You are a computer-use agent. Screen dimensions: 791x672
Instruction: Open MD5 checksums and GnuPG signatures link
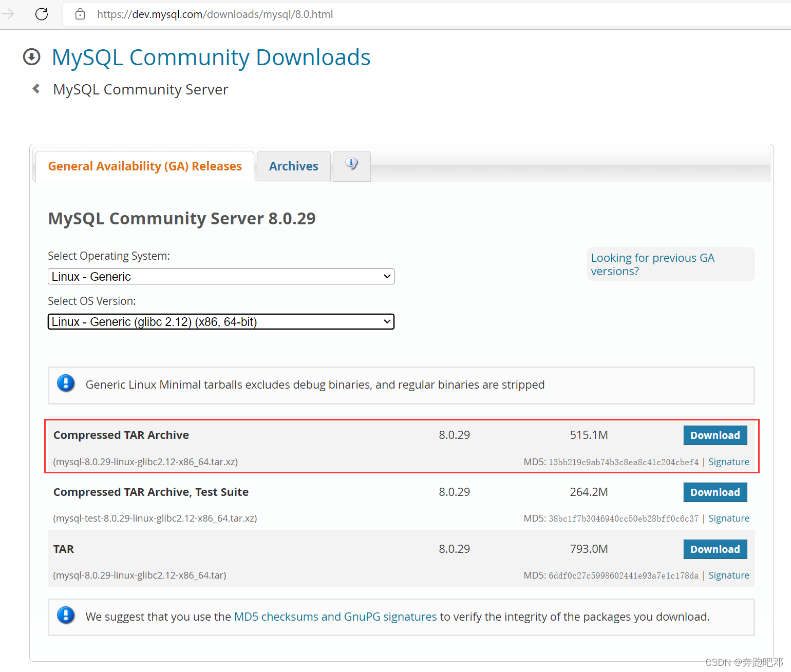point(335,617)
